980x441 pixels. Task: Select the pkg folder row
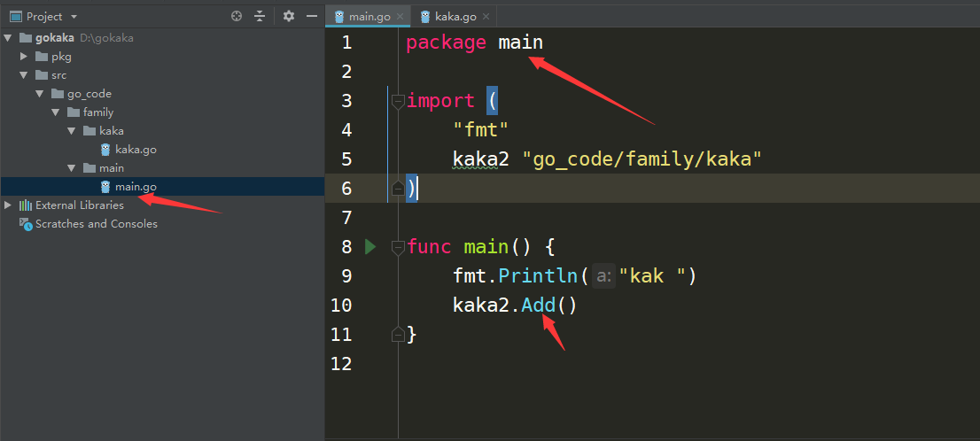pyautogui.click(x=162, y=57)
